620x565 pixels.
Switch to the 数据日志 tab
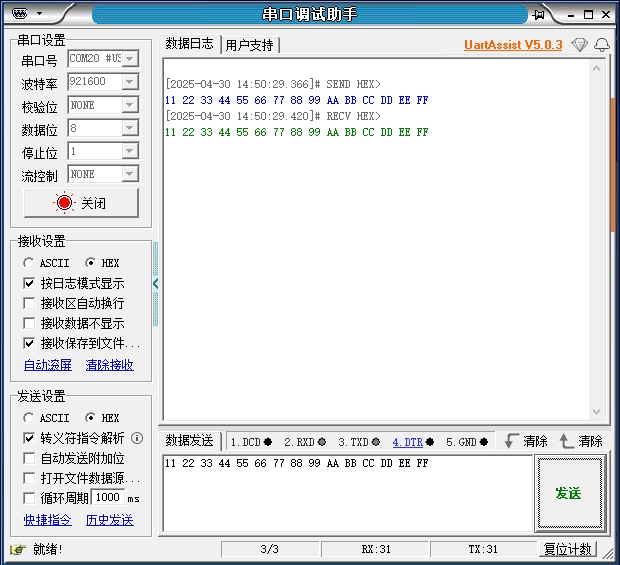(189, 43)
